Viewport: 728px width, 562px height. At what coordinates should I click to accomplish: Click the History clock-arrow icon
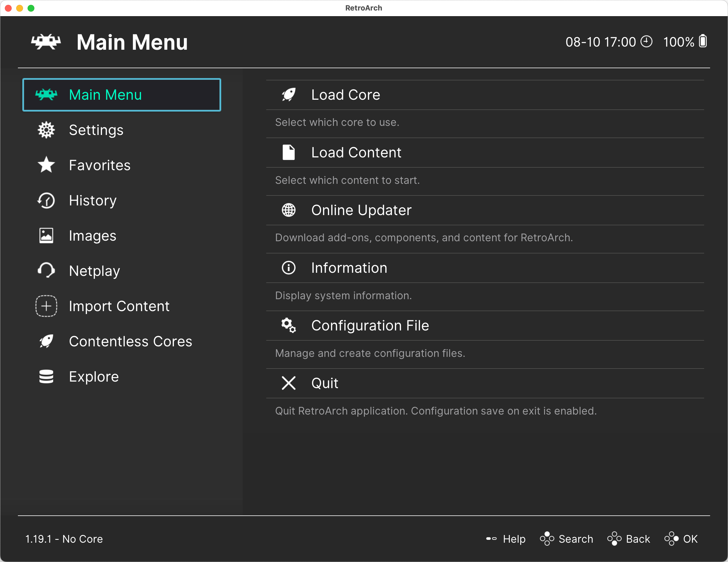[46, 200]
